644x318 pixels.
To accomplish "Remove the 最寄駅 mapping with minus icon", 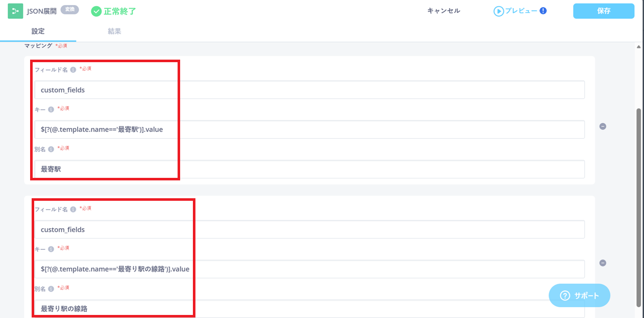I will coord(602,126).
